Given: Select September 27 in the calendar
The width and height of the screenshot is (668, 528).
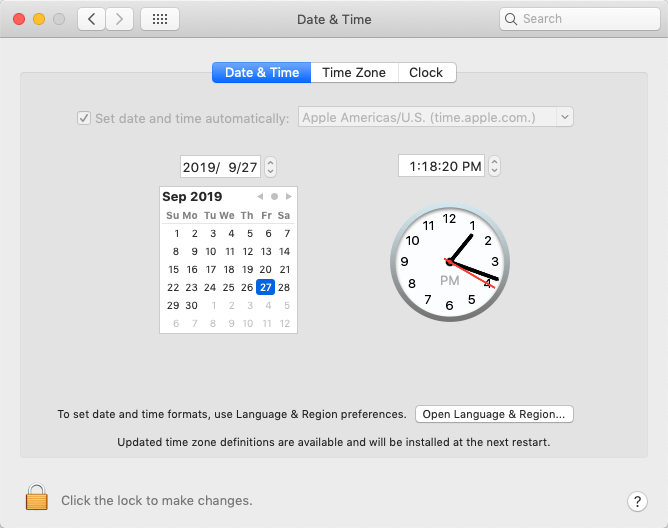Looking at the screenshot, I should pyautogui.click(x=265, y=287).
